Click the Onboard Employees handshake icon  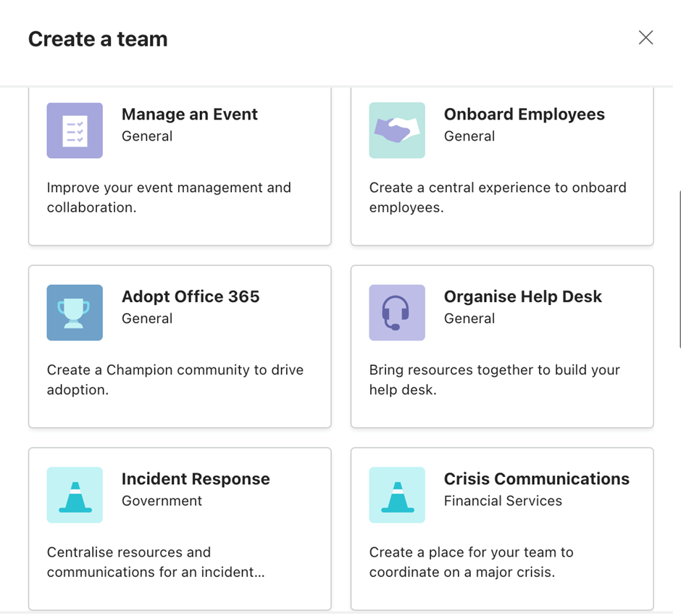coord(397,130)
